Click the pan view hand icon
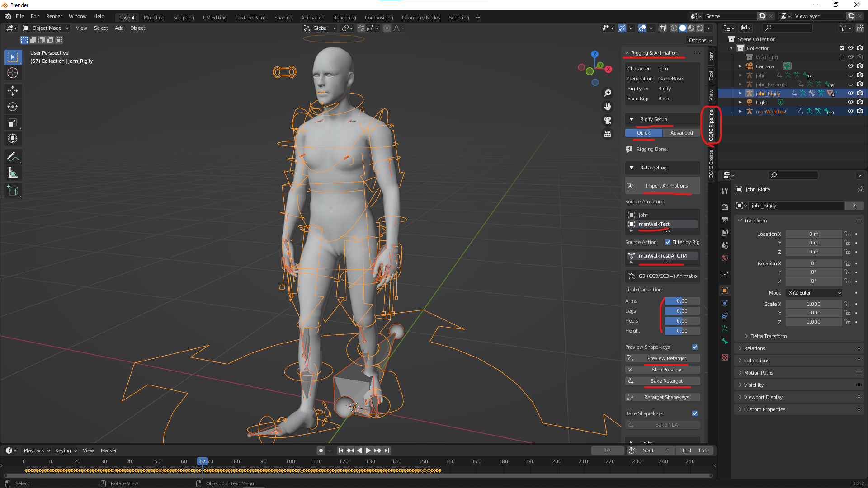The image size is (868, 488). click(x=608, y=107)
